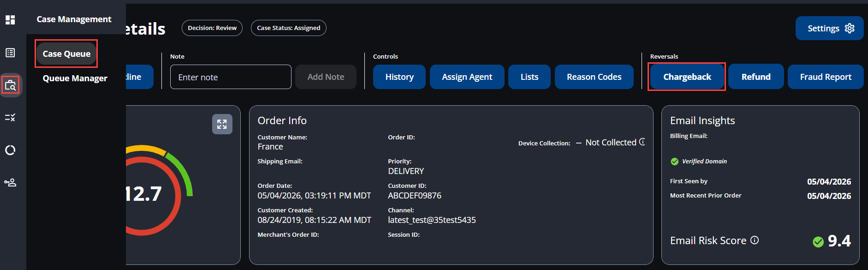Open the user management sidebar icon
Image resolution: width=868 pixels, height=270 pixels.
pos(10,183)
